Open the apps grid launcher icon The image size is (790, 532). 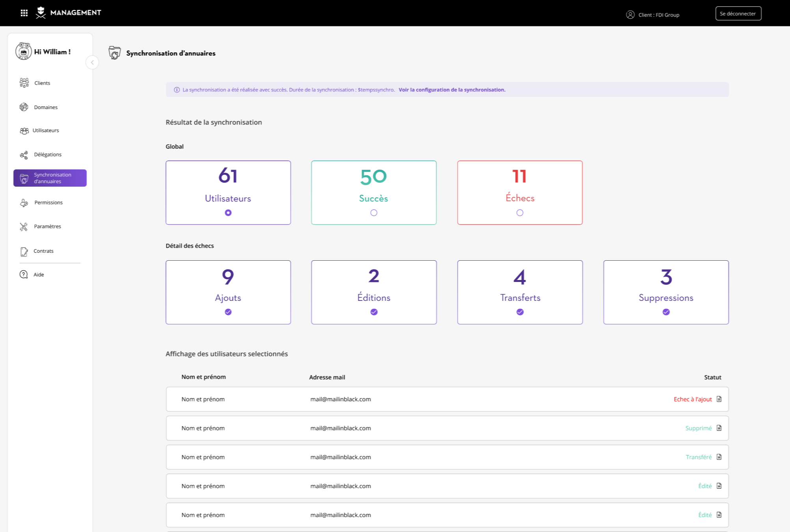(24, 13)
